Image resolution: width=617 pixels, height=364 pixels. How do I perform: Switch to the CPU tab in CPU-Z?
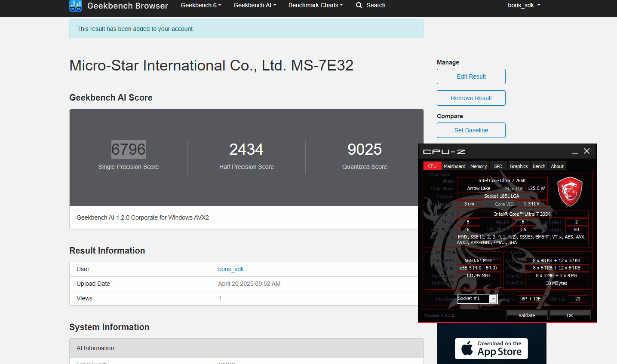coord(432,166)
